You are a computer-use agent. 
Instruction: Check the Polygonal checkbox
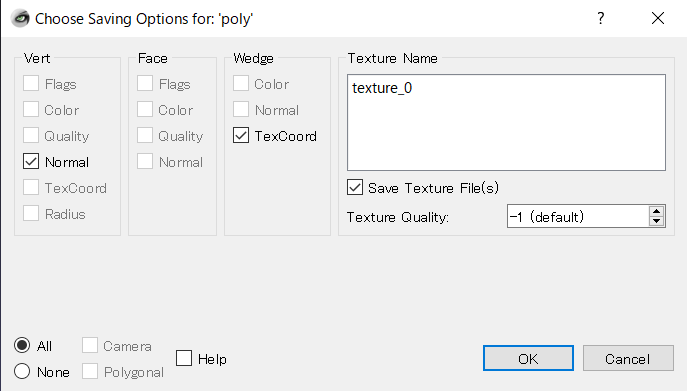90,371
